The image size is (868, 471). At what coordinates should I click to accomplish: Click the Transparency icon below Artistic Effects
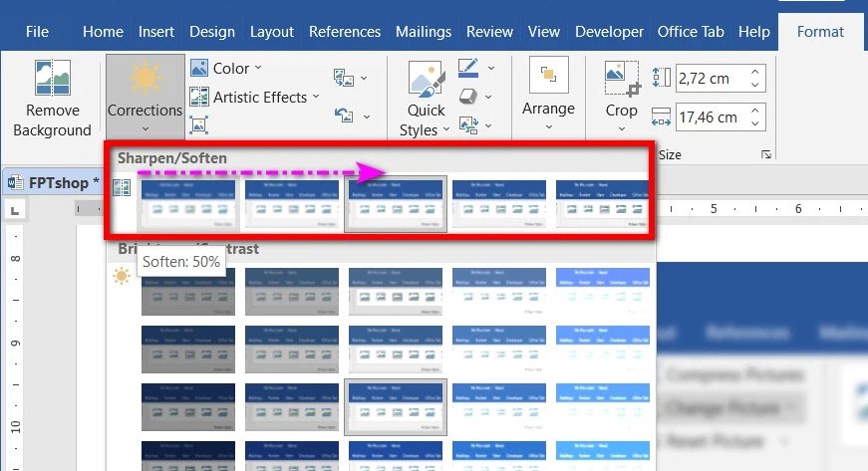pos(198,125)
